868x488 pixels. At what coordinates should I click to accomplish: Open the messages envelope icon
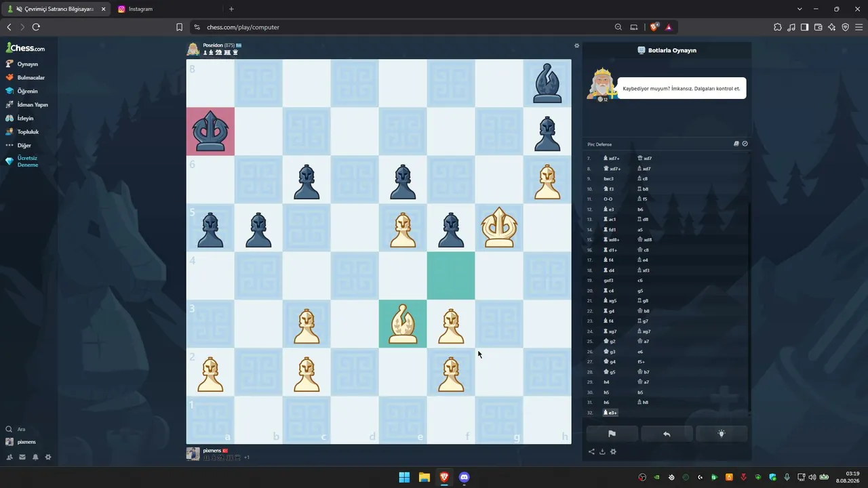coord(22,457)
